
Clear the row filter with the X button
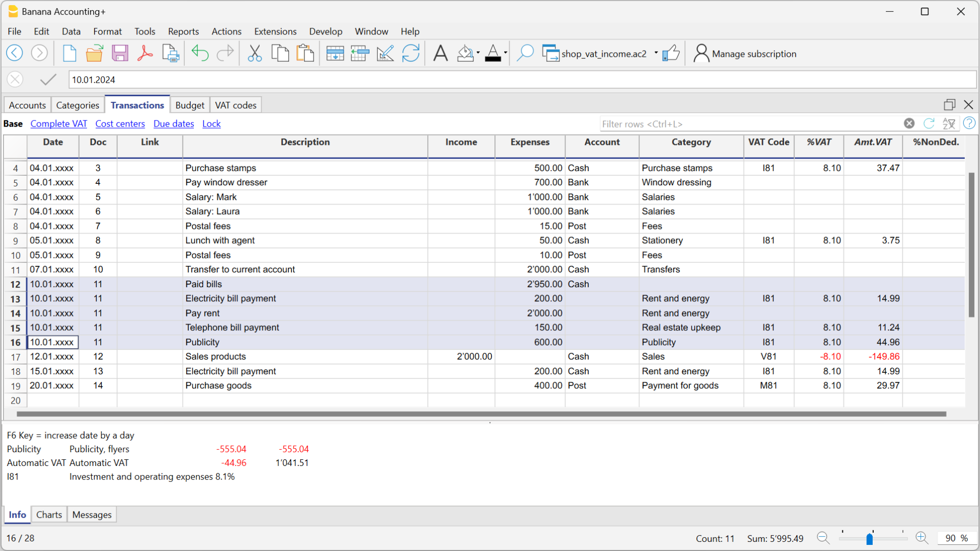point(909,124)
